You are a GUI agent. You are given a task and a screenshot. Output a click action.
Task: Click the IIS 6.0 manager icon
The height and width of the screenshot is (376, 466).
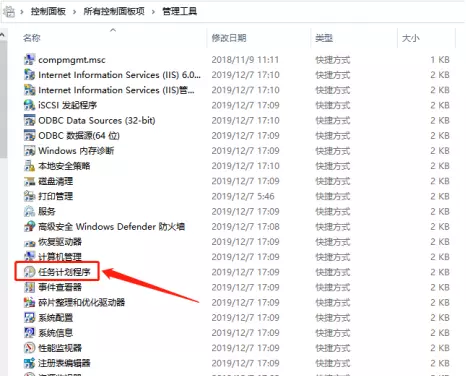point(29,75)
